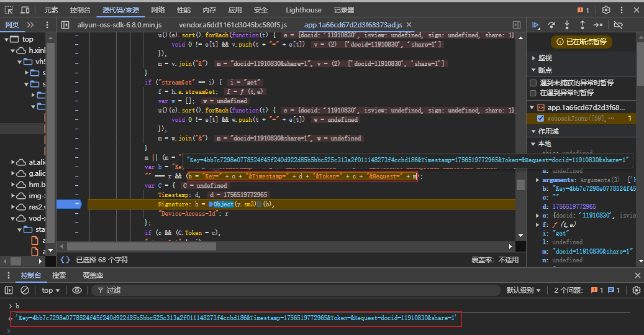Click the paused on breakpoint badge
The height and width of the screenshot is (335, 644).
[581, 42]
